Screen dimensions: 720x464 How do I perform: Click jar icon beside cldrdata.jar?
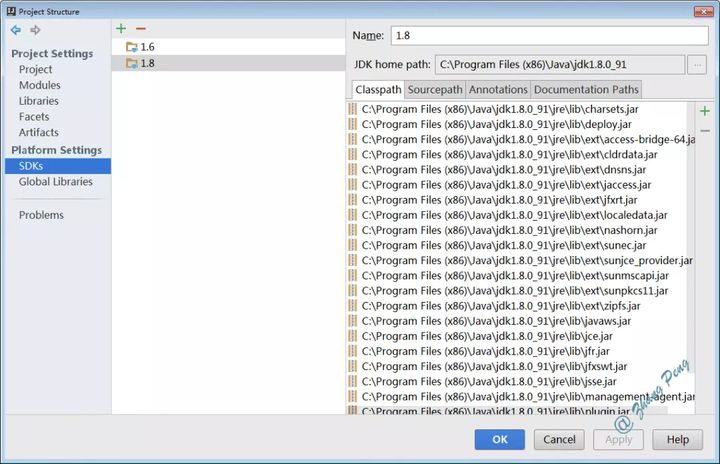tap(353, 154)
